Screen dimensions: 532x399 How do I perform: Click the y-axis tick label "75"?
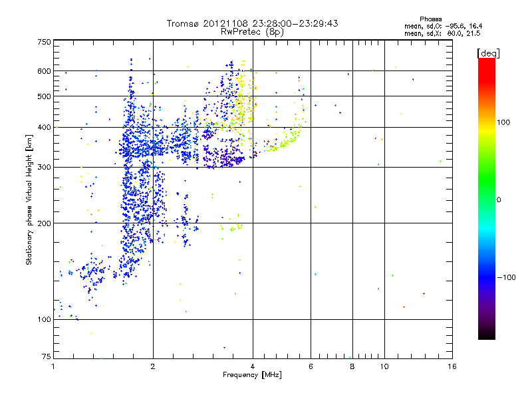click(47, 356)
